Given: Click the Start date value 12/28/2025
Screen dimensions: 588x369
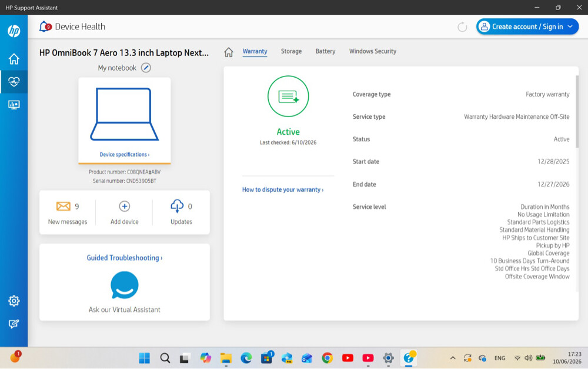Looking at the screenshot, I should pos(553,161).
